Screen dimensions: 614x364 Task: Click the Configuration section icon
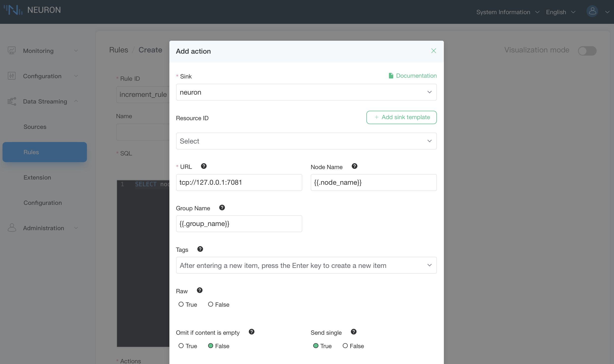pos(12,76)
